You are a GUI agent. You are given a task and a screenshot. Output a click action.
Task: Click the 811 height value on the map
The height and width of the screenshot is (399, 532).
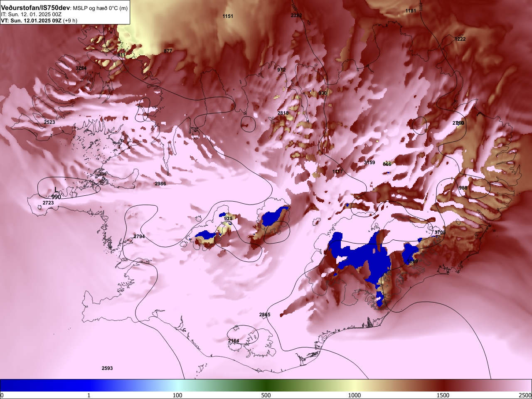[x=121, y=55]
